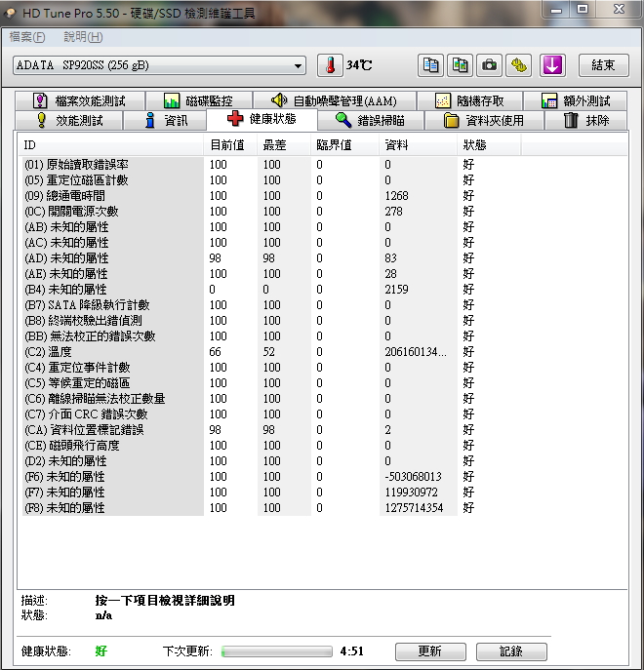Select row (05) 重定位磁區計數
Viewport: 644px width, 670px height.
click(272, 179)
